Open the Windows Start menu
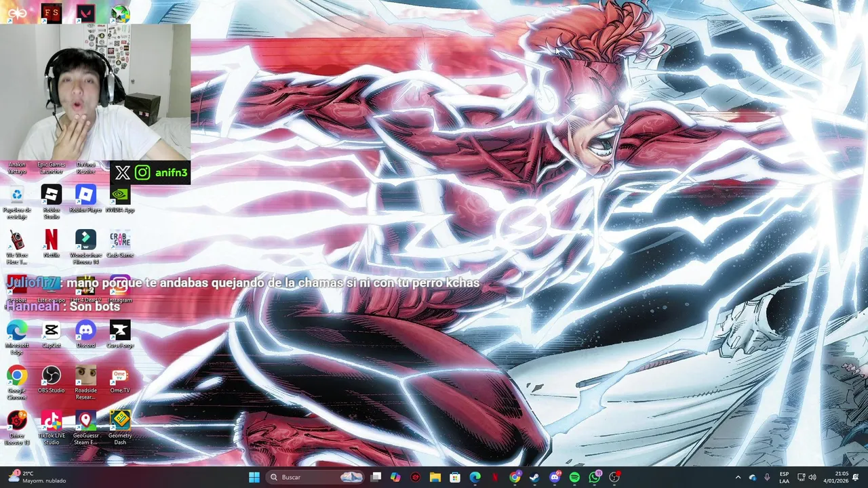 point(254,477)
